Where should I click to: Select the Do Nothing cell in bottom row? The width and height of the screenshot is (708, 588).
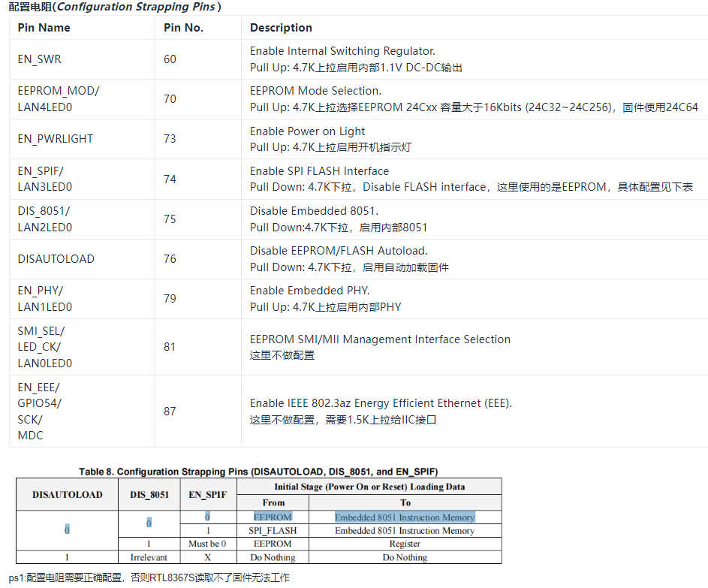(273, 557)
